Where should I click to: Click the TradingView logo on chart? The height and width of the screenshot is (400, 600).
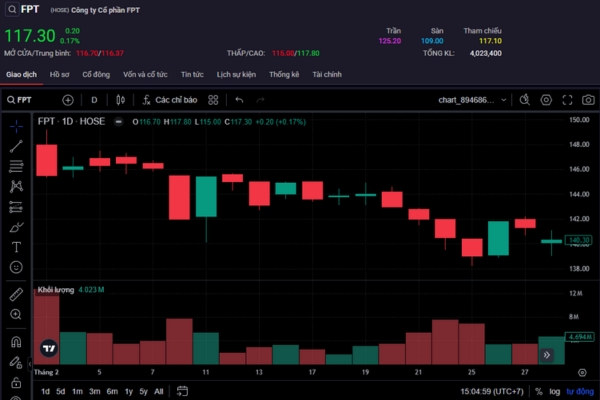click(49, 348)
